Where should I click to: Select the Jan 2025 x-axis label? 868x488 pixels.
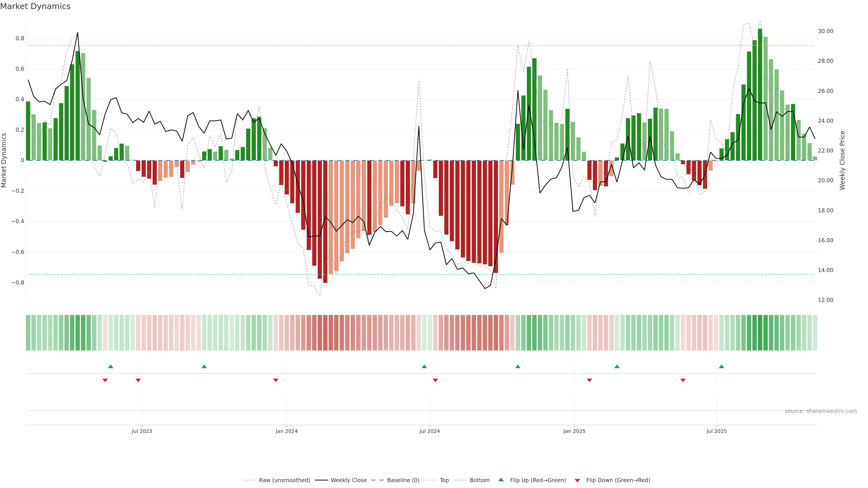pyautogui.click(x=574, y=431)
